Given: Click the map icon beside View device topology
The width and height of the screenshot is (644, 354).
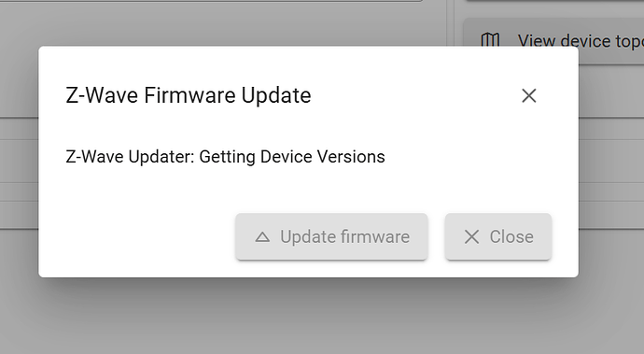Looking at the screenshot, I should [x=490, y=41].
